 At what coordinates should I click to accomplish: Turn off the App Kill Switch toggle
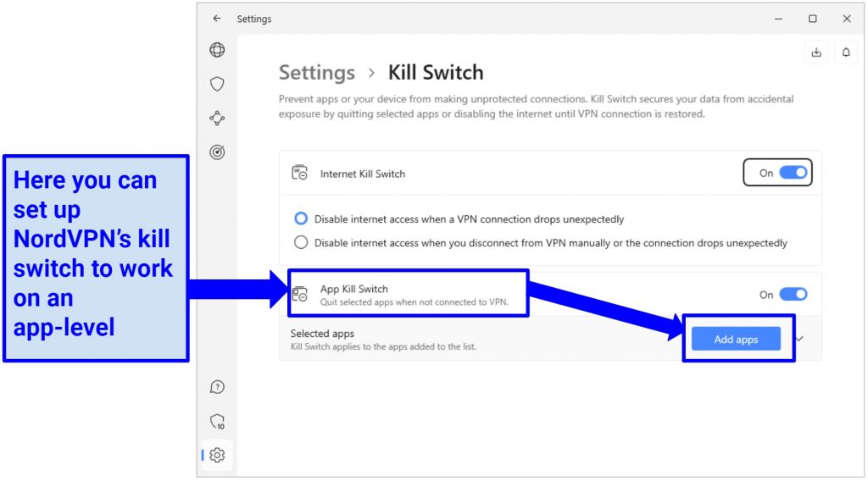pos(793,294)
